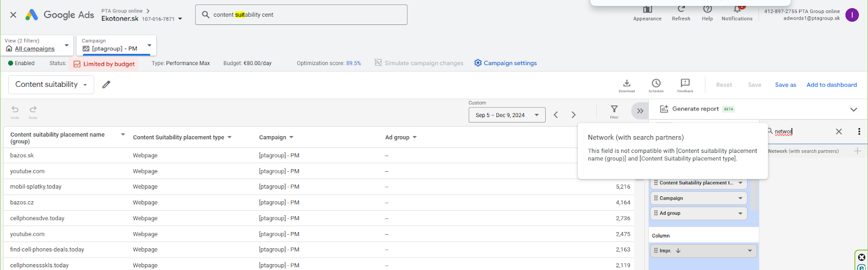Open Content suitability placement name column header menu
The image size is (868, 270).
tap(123, 135)
